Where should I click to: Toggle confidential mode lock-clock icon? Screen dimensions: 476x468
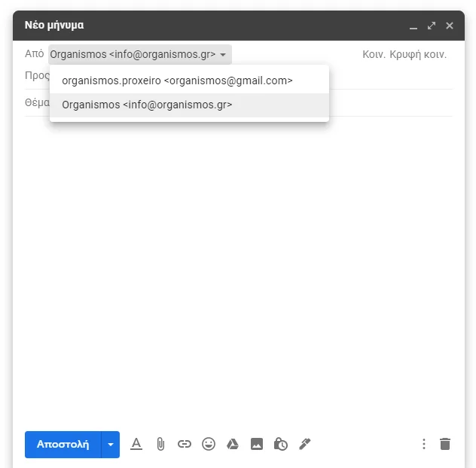tap(281, 445)
